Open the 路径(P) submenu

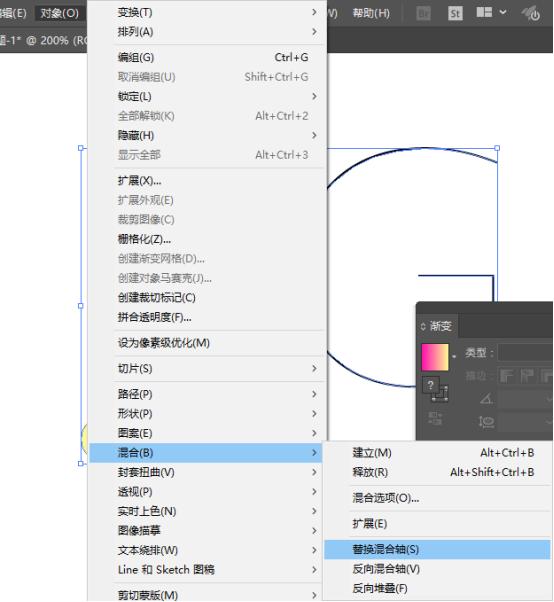(208, 394)
